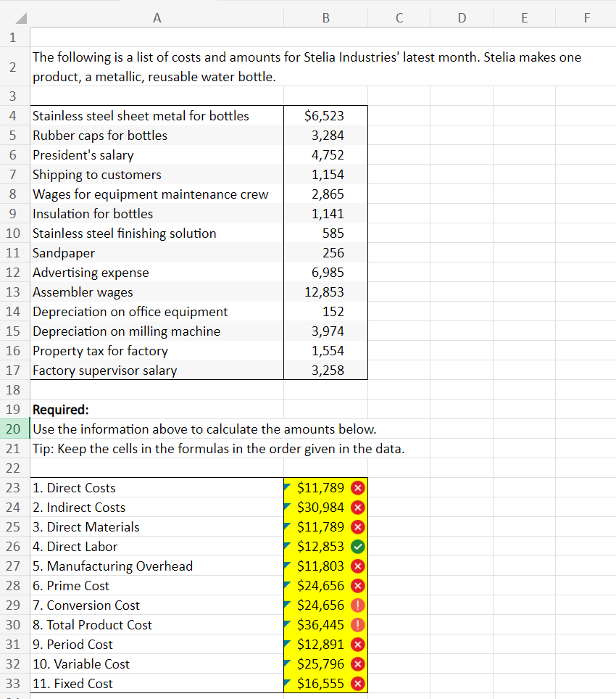Select 'Wages for equipment maintenance crew' cell
This screenshot has width=616, height=699.
(x=157, y=194)
